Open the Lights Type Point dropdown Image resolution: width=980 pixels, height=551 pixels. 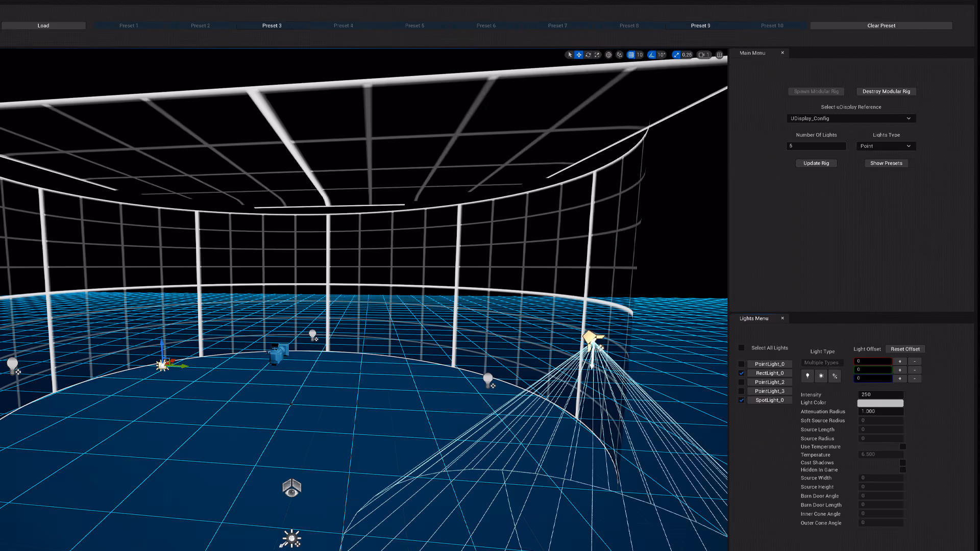[886, 146]
